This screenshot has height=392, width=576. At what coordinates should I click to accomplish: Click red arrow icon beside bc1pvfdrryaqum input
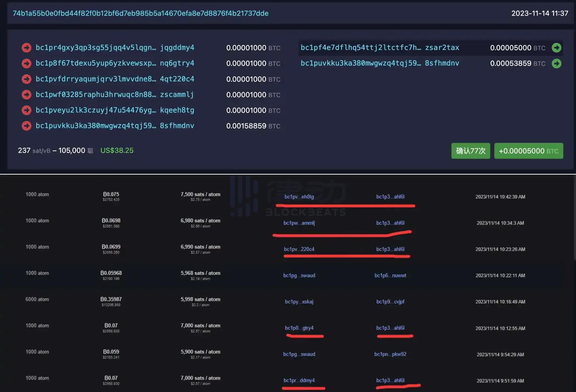click(26, 79)
